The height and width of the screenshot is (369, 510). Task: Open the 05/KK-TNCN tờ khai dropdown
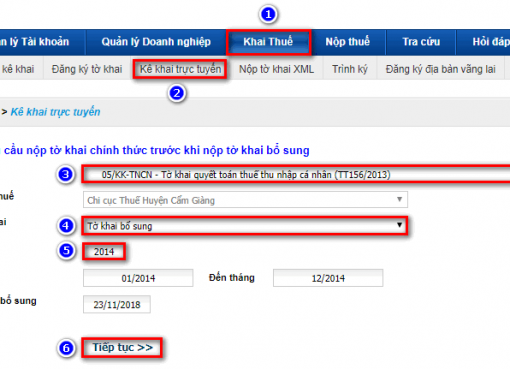(296, 174)
